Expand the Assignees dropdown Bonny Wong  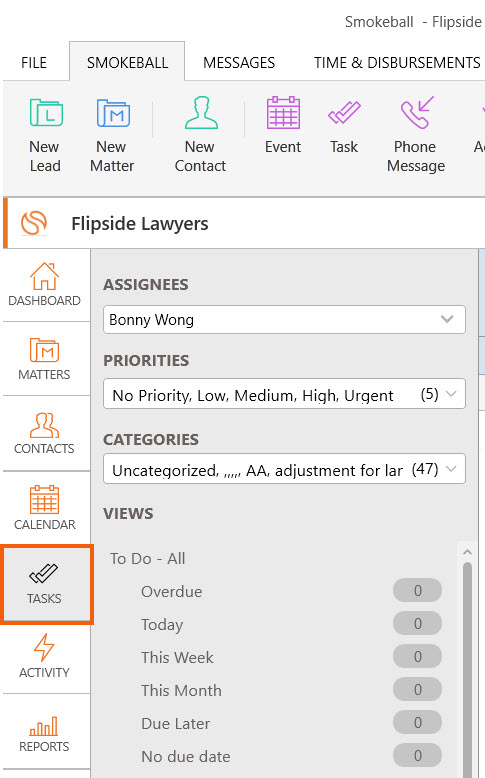pyautogui.click(x=284, y=320)
